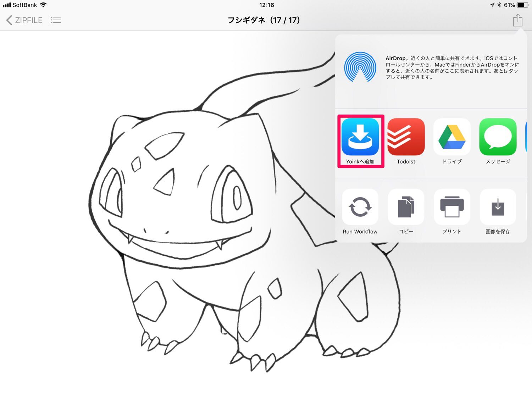
Task: Tap the location arrow status icon
Action: pos(492,5)
